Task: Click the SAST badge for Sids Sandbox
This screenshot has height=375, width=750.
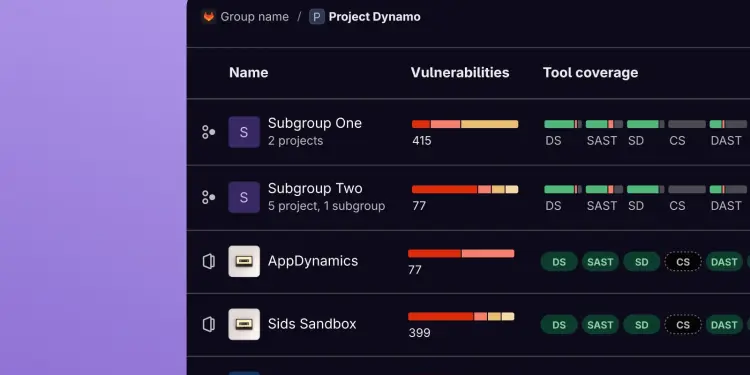Action: click(600, 325)
